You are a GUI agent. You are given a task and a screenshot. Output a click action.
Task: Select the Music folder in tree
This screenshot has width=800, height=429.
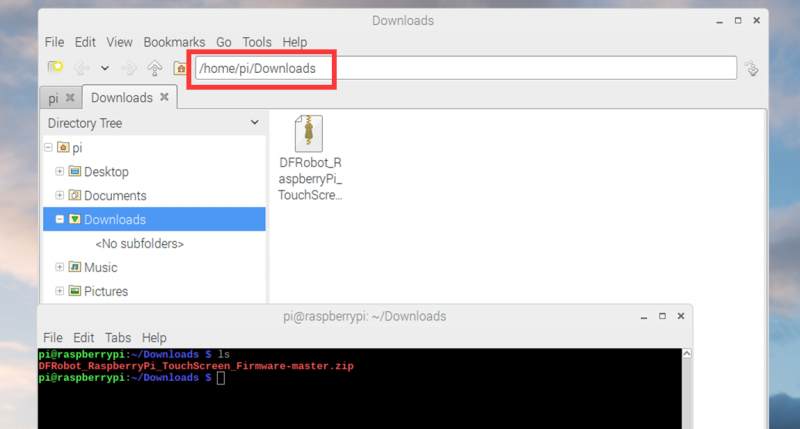(x=101, y=268)
